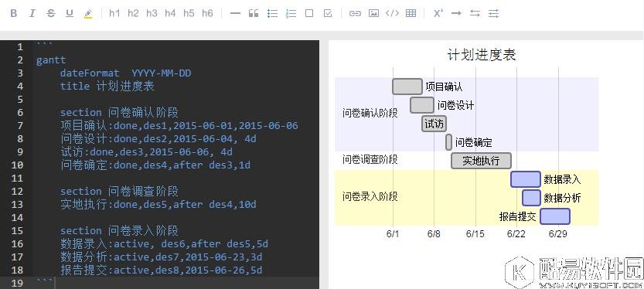Click the 试访 Gantt bar

(434, 124)
